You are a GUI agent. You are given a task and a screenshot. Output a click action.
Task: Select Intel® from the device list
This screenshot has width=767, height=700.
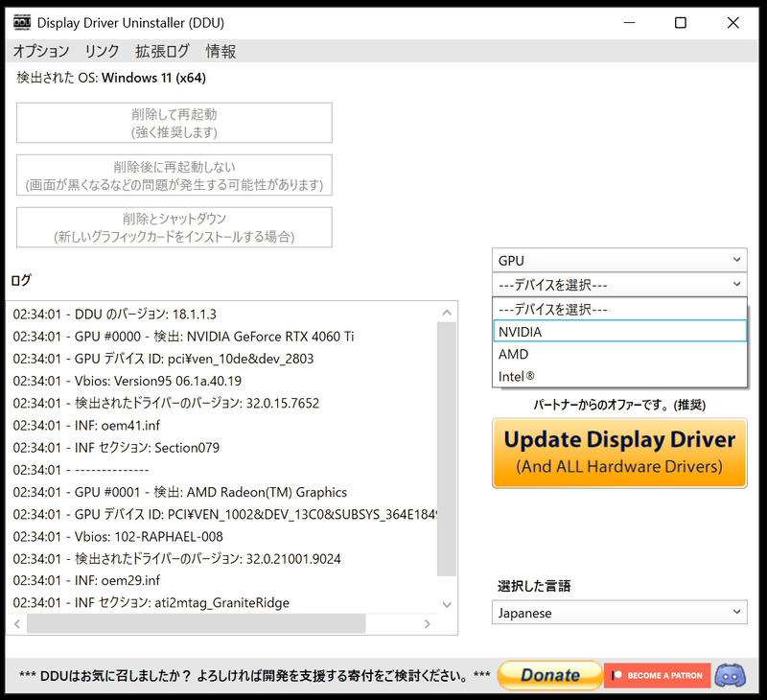620,376
